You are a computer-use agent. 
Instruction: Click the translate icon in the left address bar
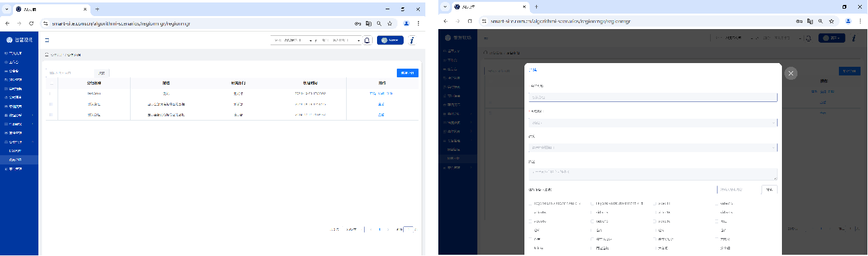[368, 23]
